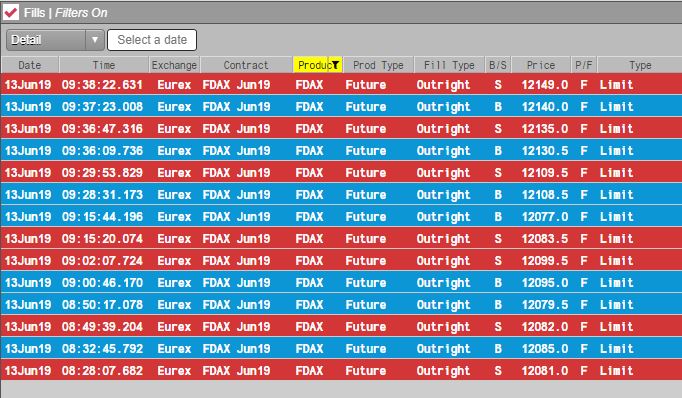
Task: Click Future cell in the 09:15:44.196 row
Action: point(366,217)
